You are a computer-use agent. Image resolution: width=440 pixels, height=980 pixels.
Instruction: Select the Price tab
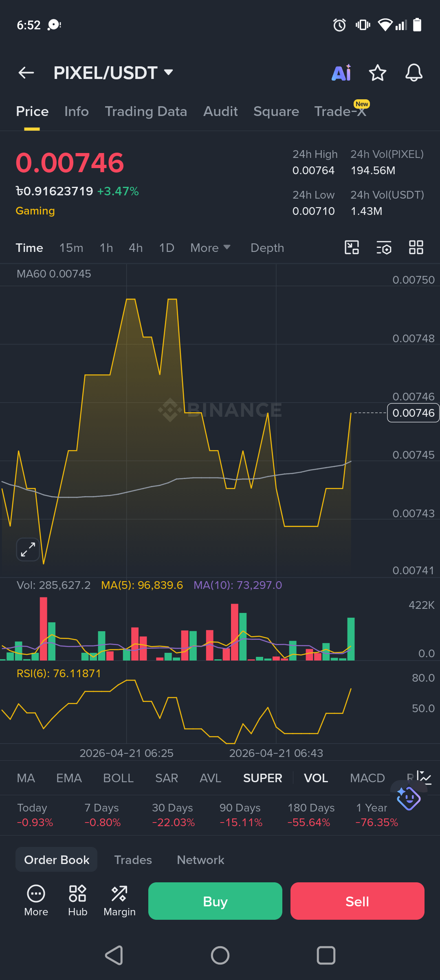(x=32, y=111)
